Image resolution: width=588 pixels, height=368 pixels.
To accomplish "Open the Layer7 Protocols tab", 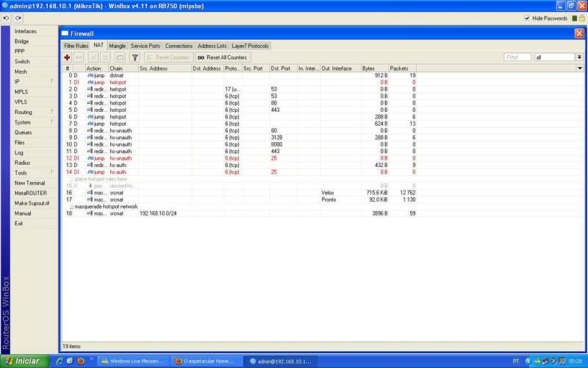I will [x=250, y=46].
